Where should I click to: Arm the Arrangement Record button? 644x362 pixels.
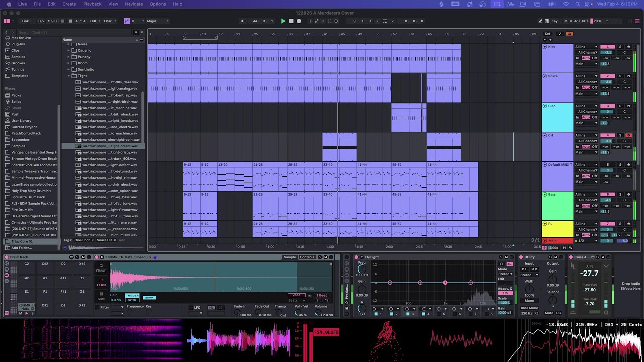pyautogui.click(x=299, y=21)
